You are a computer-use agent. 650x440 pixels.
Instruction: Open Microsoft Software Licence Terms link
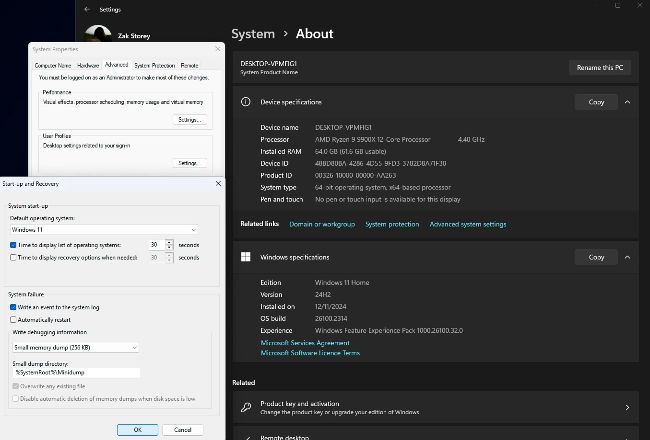coord(310,353)
